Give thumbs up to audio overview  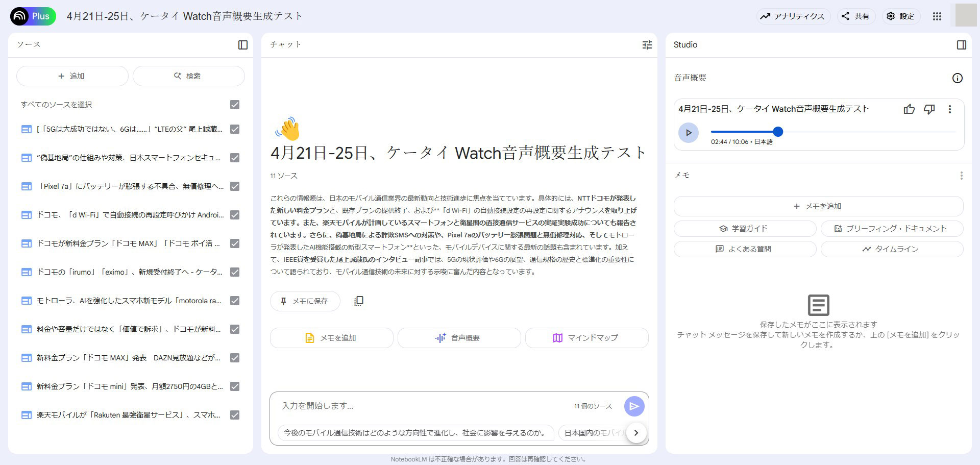coord(909,109)
